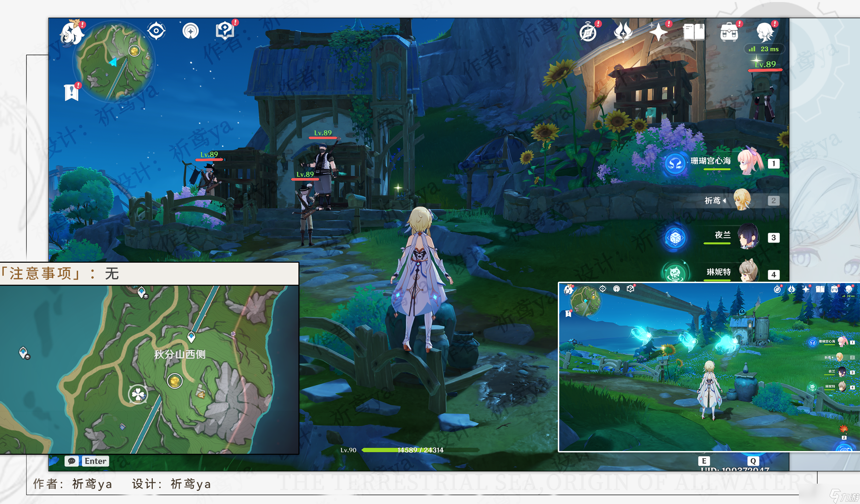860x504 pixels.
Task: Open the wish star icon
Action: (x=658, y=32)
